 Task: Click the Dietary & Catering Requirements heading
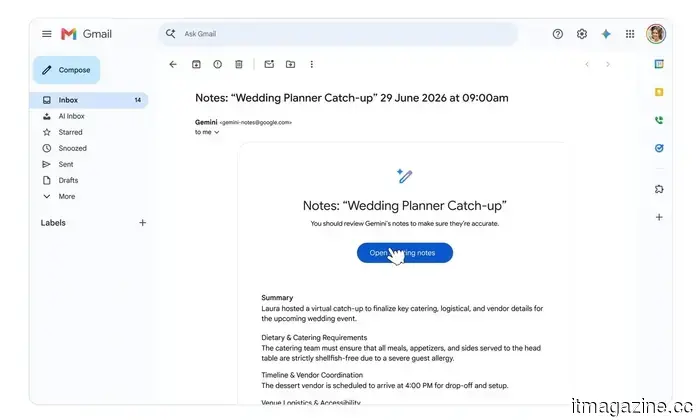click(x=314, y=337)
